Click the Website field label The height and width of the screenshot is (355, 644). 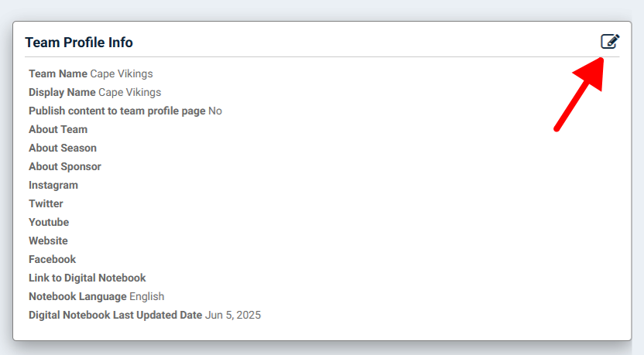48,241
